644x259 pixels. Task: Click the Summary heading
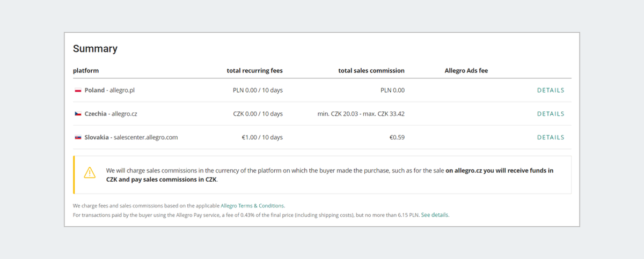tap(95, 49)
